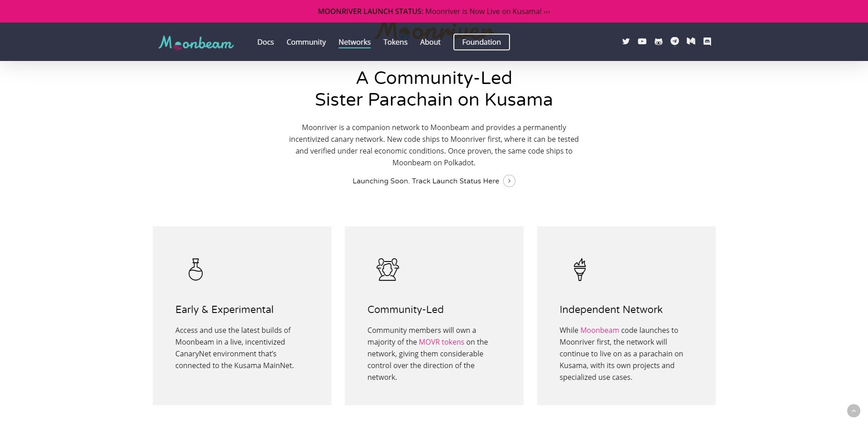Open the Telegram channel icon
This screenshot has width=868, height=425.
pyautogui.click(x=675, y=42)
